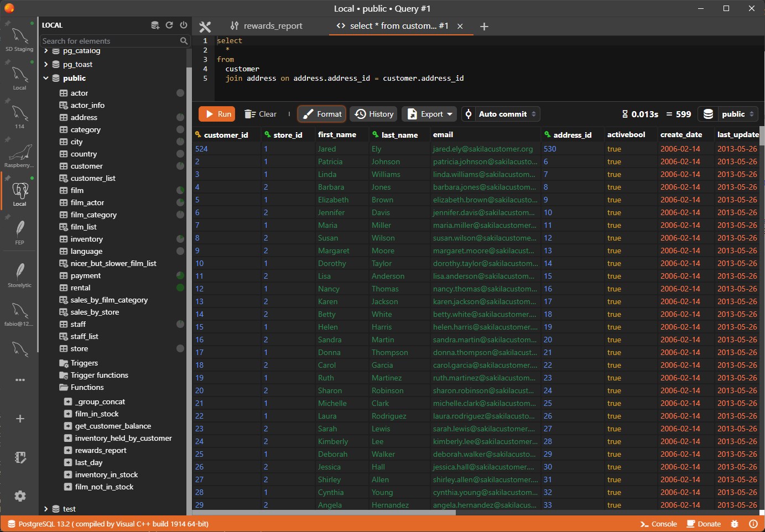
Task: Add a new connection with the sidebar plus icon
Action: [x=20, y=419]
